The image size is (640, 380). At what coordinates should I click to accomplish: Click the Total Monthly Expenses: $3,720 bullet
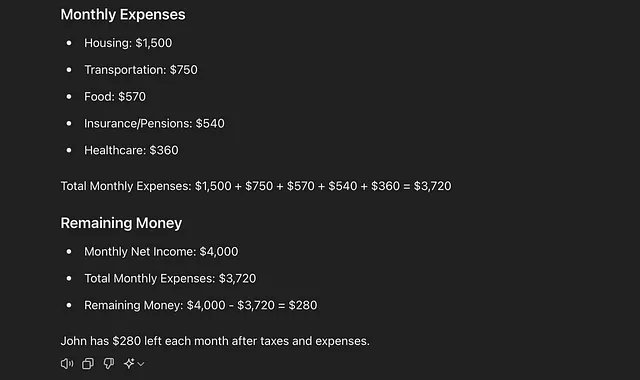point(170,278)
